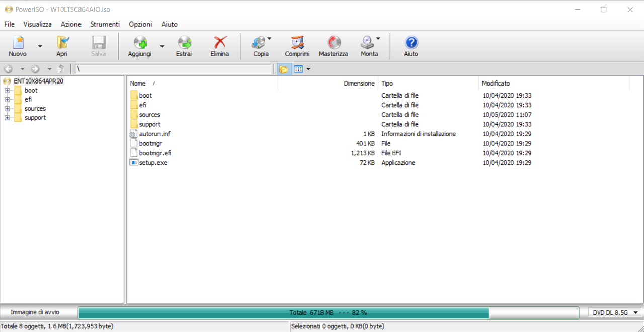Viewport: 644px width, 332px height.
Task: Click Informazioni di installazione type cell
Action: click(419, 134)
